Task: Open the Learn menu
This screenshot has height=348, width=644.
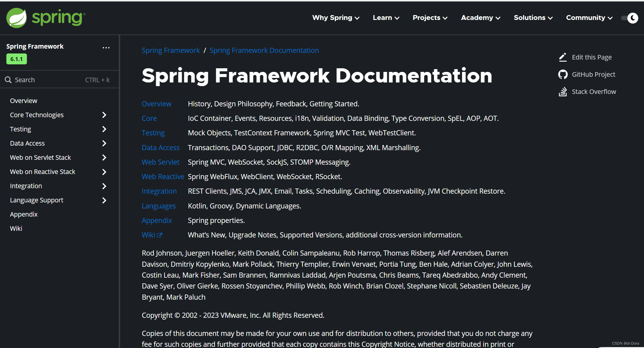Action: pos(386,18)
